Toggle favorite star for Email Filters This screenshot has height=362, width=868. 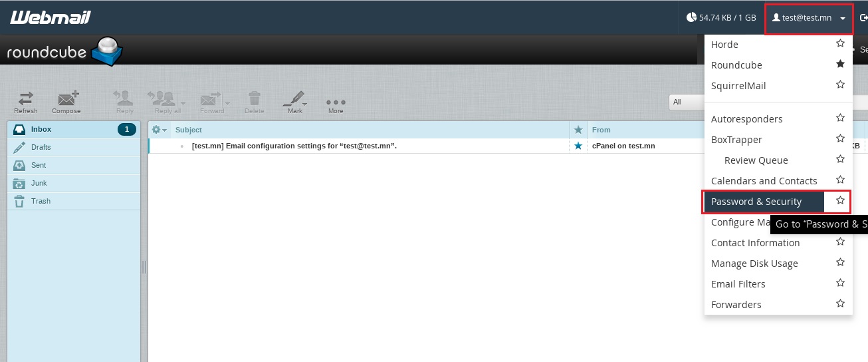point(840,283)
